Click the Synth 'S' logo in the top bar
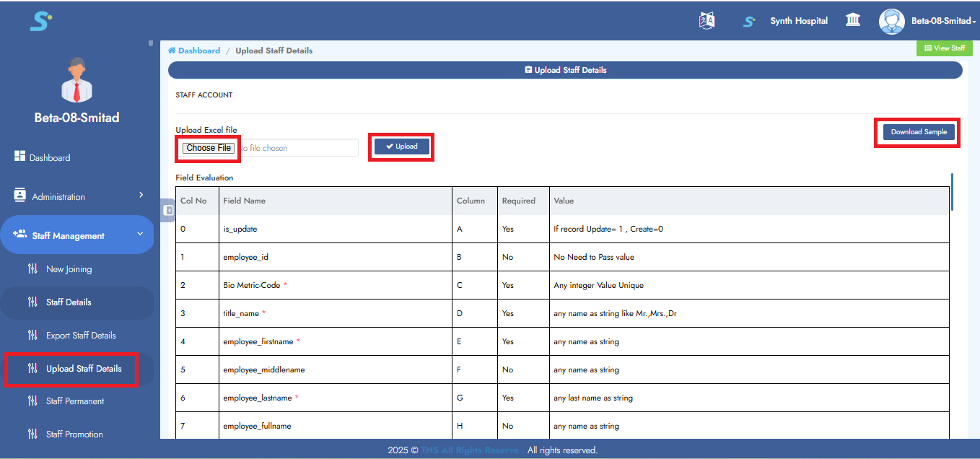The width and height of the screenshot is (980, 459). point(748,21)
